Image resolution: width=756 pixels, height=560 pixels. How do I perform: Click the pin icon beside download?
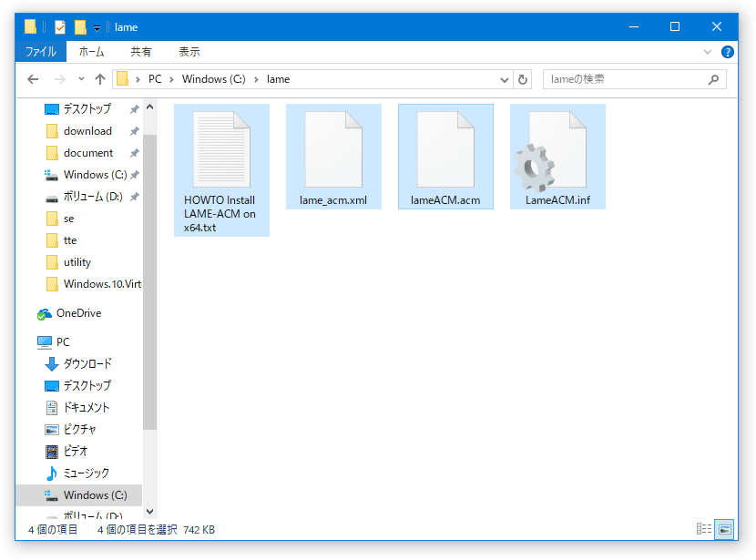[135, 131]
